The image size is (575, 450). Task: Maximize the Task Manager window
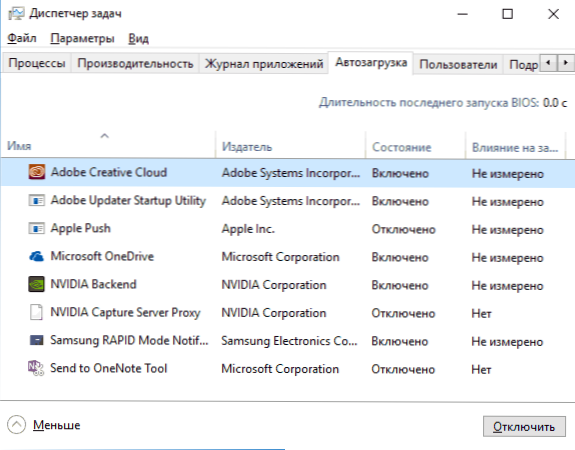508,14
